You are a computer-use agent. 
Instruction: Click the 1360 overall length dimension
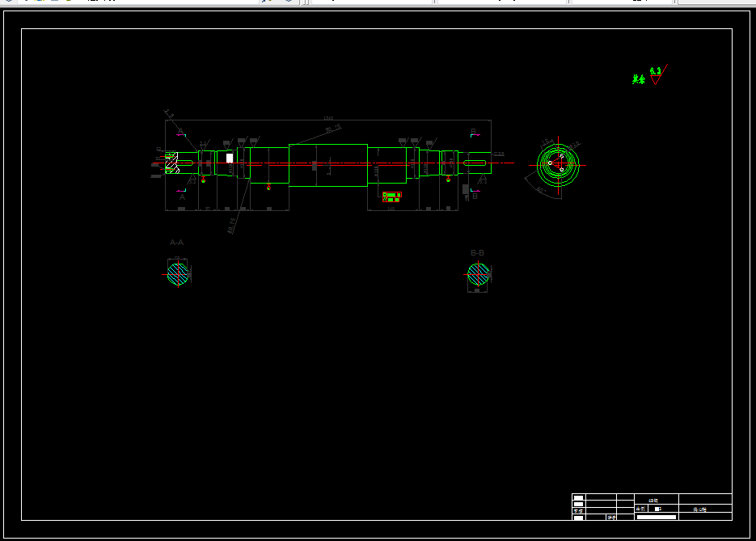(x=328, y=117)
